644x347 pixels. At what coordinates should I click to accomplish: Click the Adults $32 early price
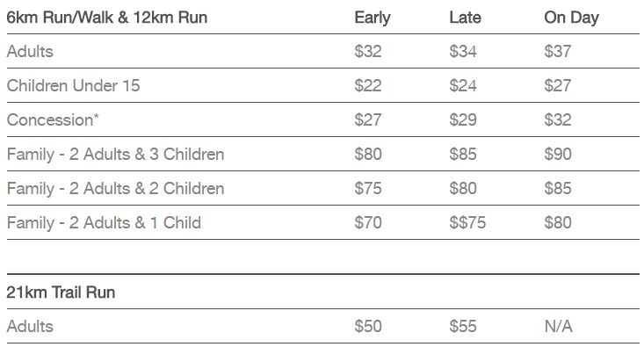pos(368,51)
